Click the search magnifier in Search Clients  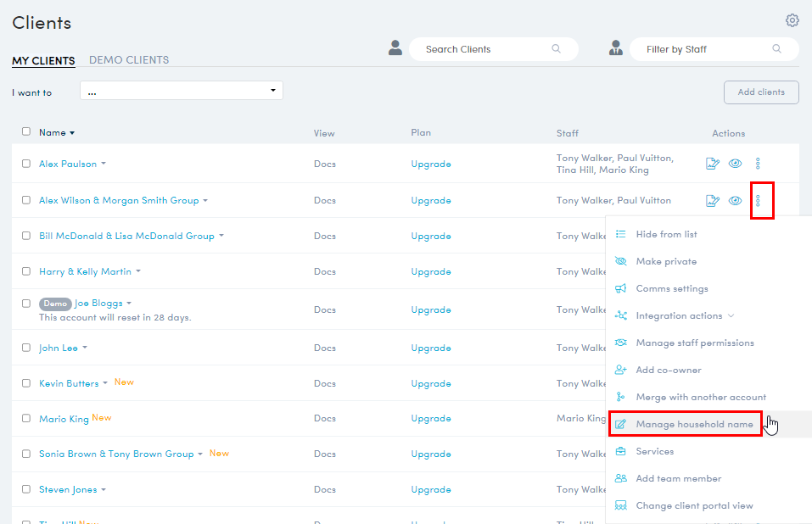(x=557, y=49)
